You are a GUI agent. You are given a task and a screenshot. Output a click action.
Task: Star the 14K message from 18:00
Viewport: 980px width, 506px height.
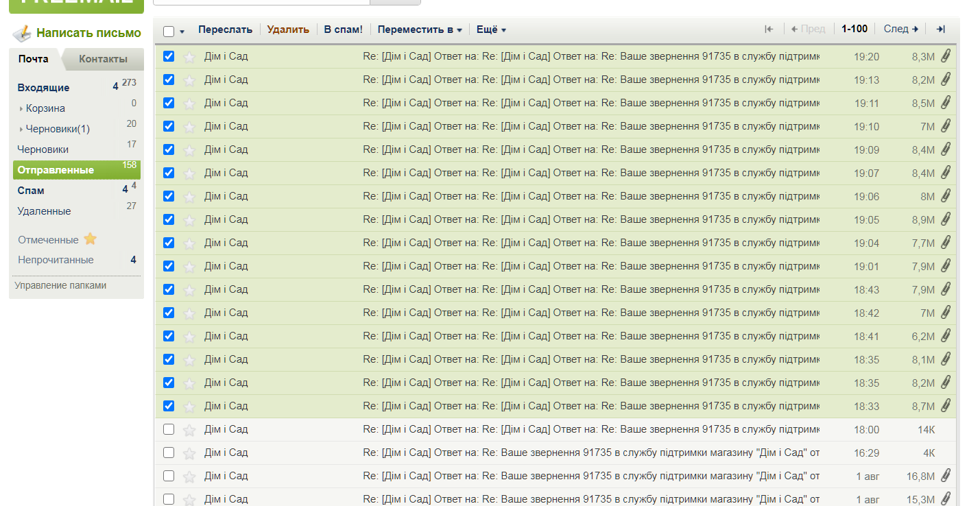pyautogui.click(x=189, y=430)
